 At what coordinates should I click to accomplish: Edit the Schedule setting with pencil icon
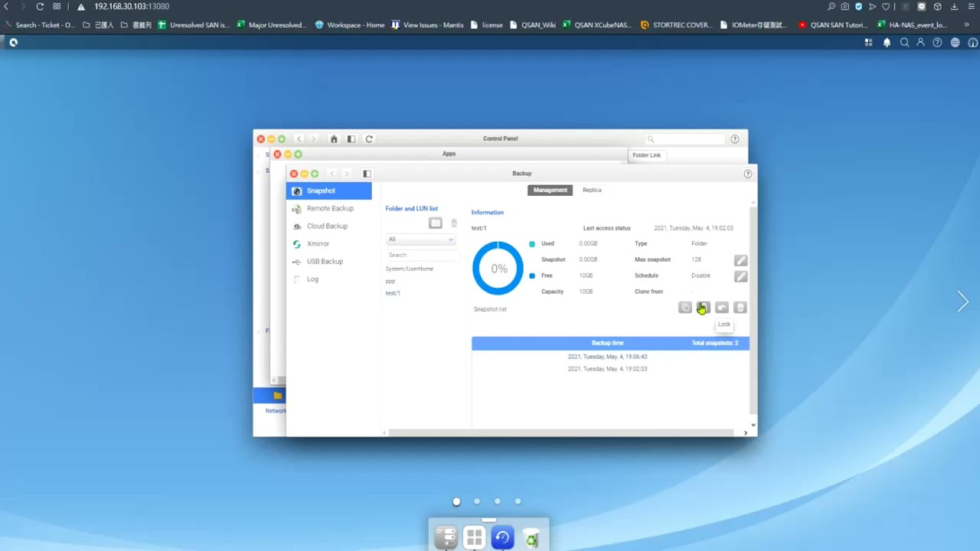pos(740,276)
